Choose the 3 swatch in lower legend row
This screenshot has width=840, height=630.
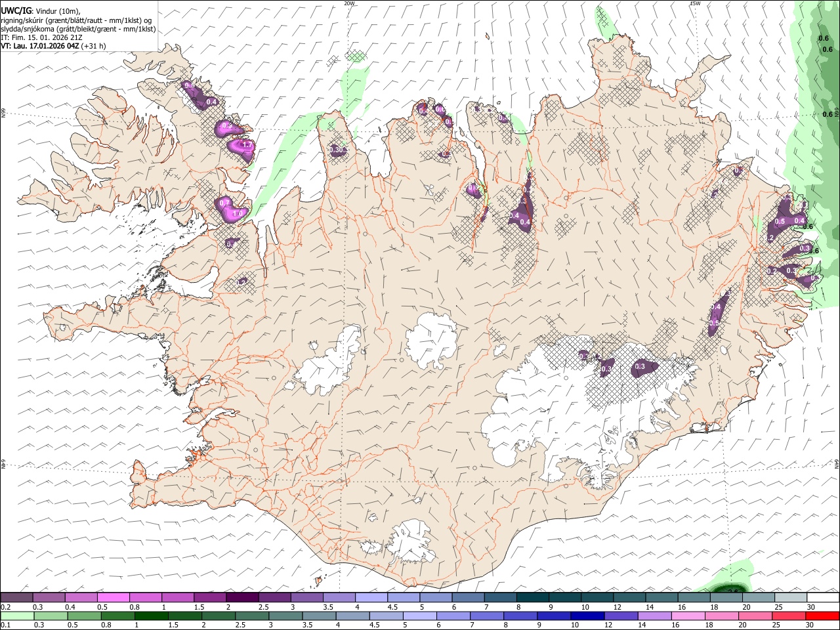click(x=285, y=616)
